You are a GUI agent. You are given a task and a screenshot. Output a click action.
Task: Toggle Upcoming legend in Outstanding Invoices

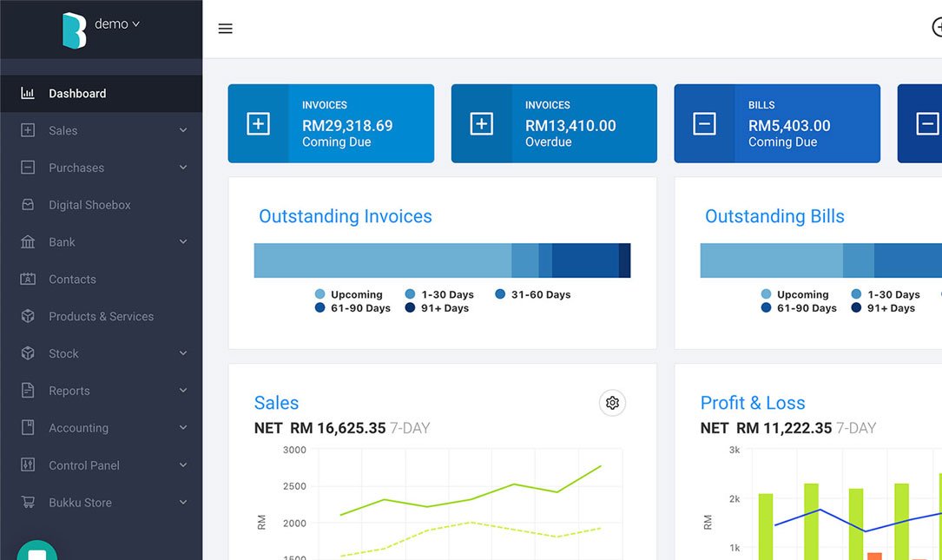click(348, 294)
